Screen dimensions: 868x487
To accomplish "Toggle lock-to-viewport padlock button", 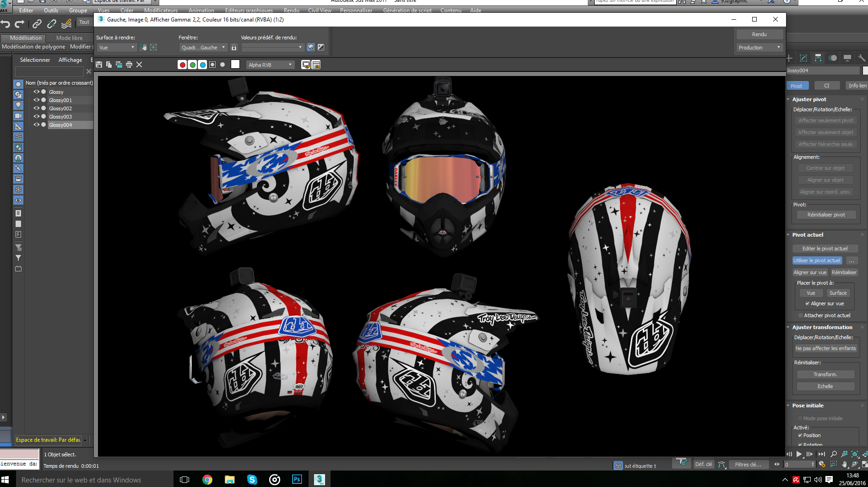I will (234, 47).
